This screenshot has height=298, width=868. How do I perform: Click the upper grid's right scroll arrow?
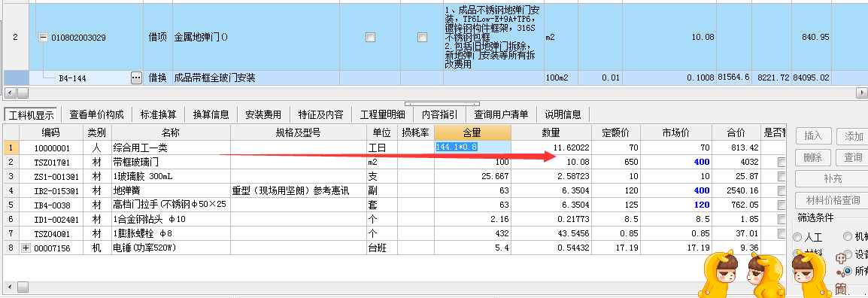point(861,93)
